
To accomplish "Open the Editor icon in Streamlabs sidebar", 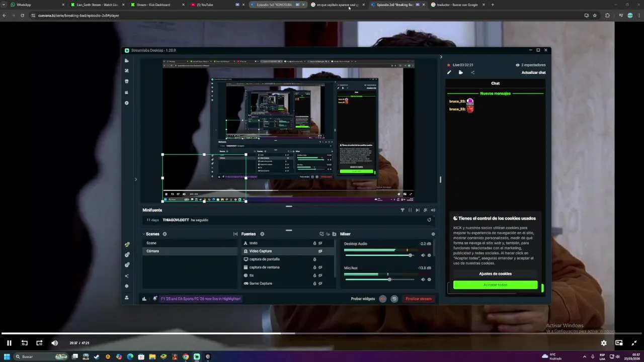I will coord(127,60).
